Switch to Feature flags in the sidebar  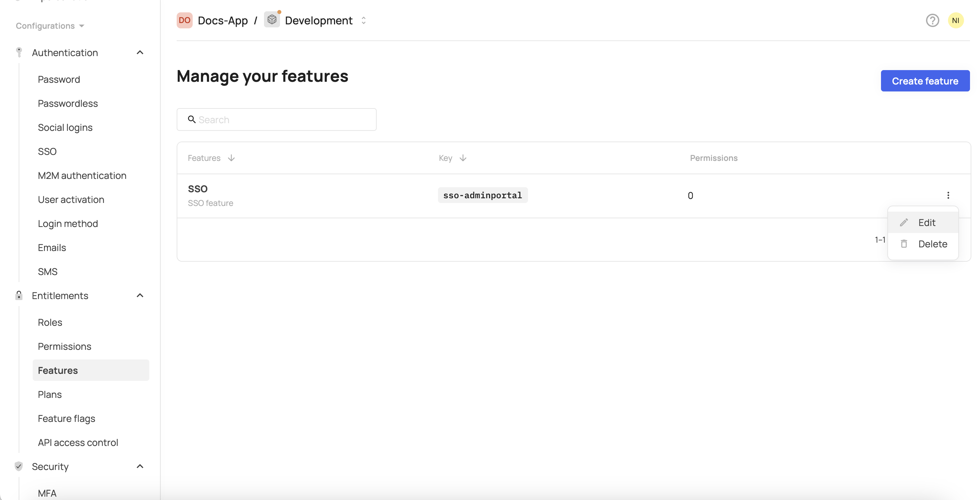(66, 418)
